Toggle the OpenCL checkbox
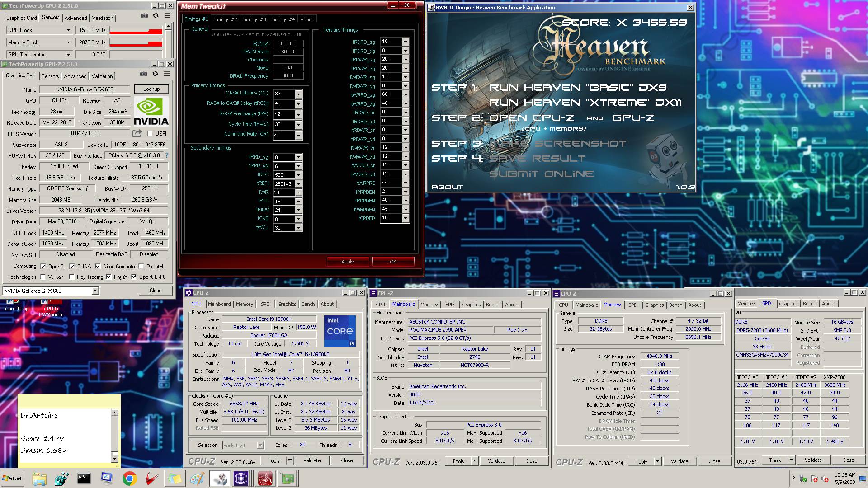This screenshot has height=488, width=868. coord(43,267)
